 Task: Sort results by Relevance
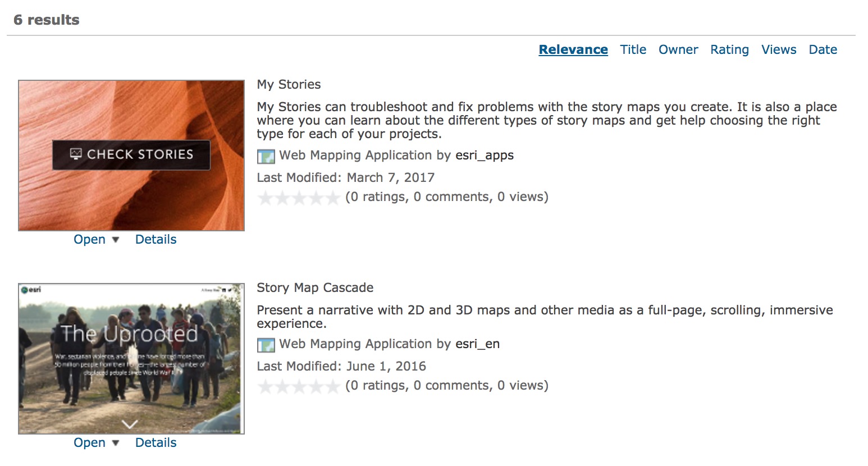(x=573, y=49)
